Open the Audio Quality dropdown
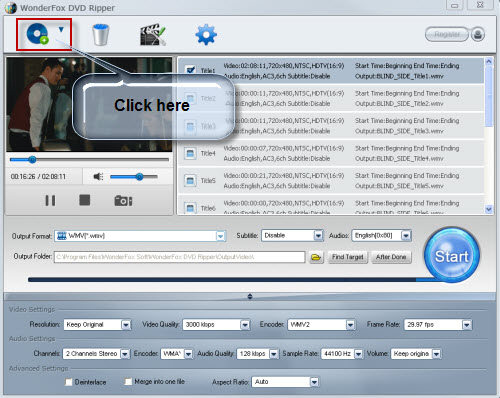 (x=274, y=354)
